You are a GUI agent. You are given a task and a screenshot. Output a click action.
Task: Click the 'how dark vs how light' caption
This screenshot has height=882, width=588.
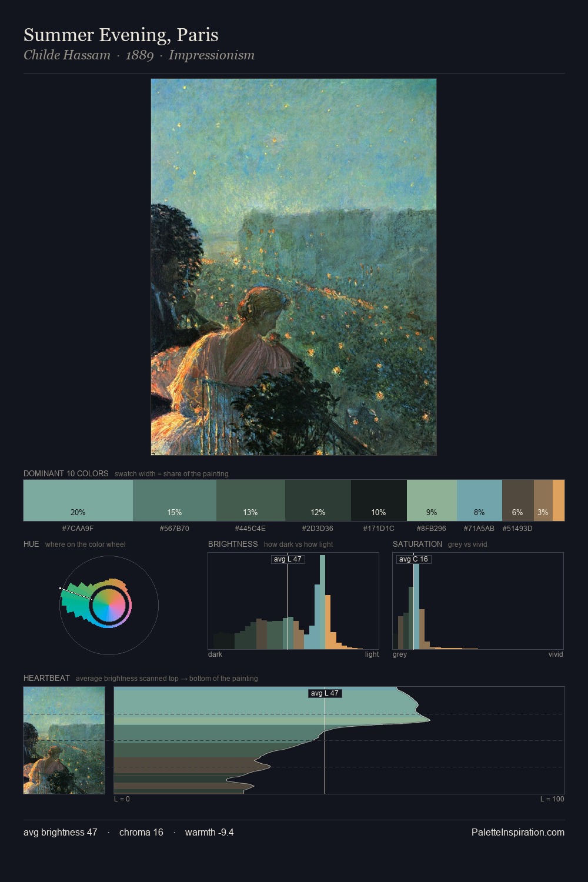click(299, 544)
